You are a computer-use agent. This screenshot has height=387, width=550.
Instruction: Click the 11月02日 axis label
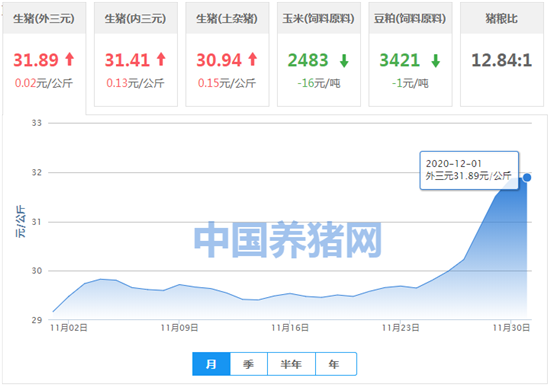click(x=69, y=328)
